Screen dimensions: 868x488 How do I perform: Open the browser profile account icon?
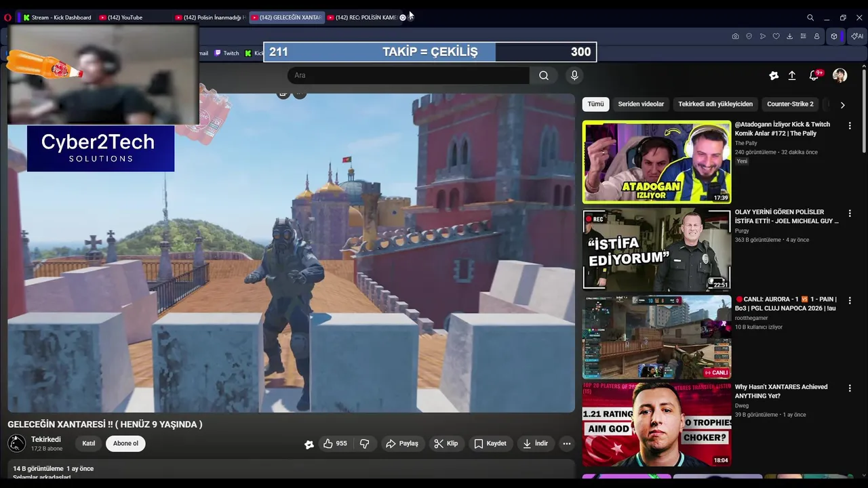coord(816,37)
